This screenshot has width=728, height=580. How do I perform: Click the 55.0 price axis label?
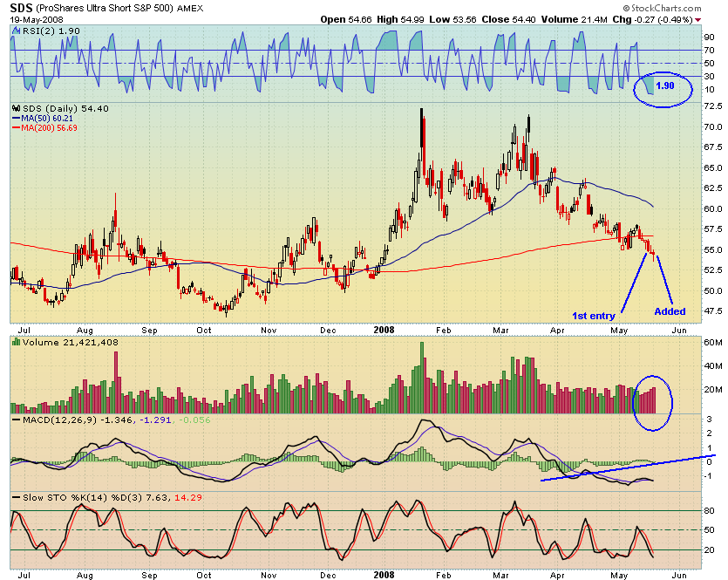click(712, 249)
